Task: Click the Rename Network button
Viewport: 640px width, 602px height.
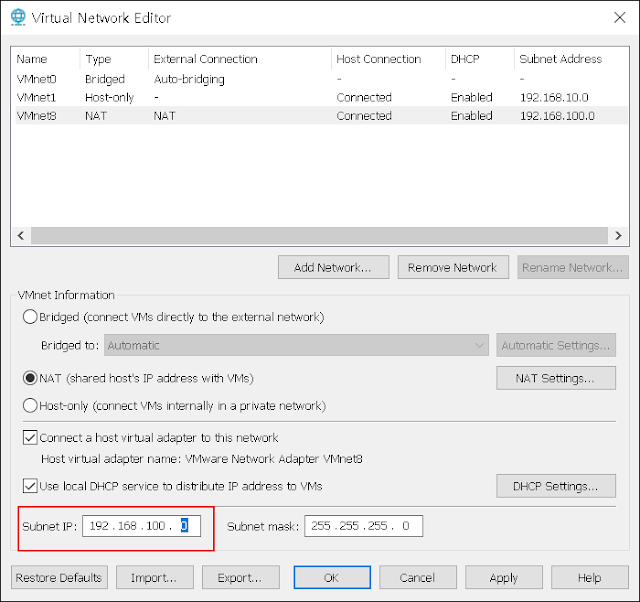Action: (x=573, y=267)
